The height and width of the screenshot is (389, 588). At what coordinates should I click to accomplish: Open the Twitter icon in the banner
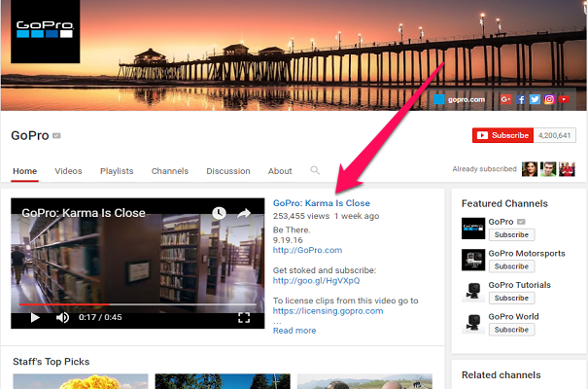[x=535, y=99]
